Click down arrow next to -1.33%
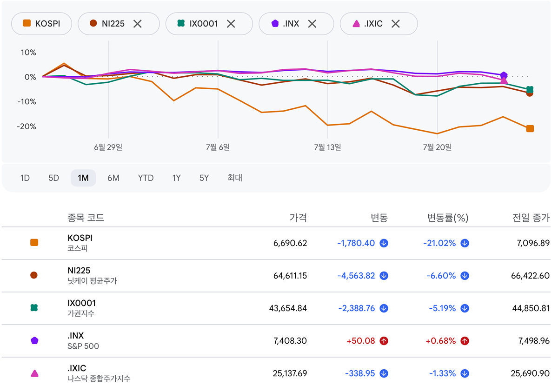Screen dimensions: 558x392 point(465,373)
